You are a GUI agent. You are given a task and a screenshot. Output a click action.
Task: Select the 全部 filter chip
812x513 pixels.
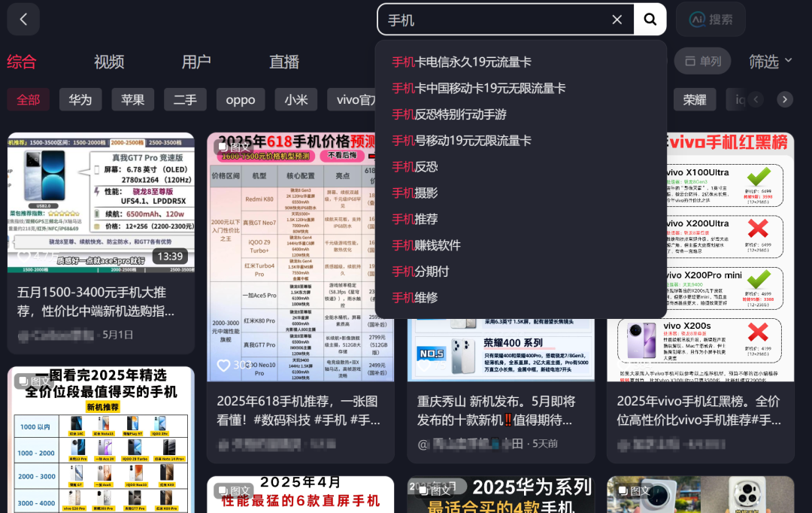[x=28, y=99]
